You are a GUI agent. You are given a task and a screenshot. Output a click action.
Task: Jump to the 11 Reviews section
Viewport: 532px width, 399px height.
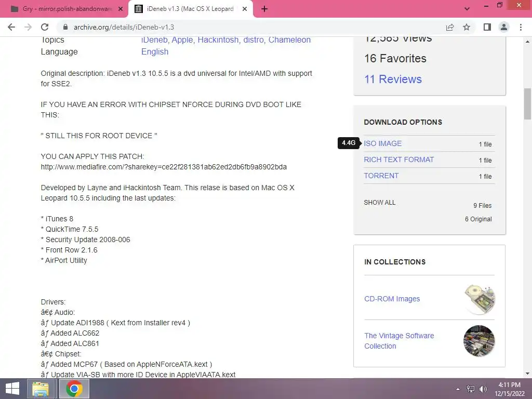coord(393,79)
